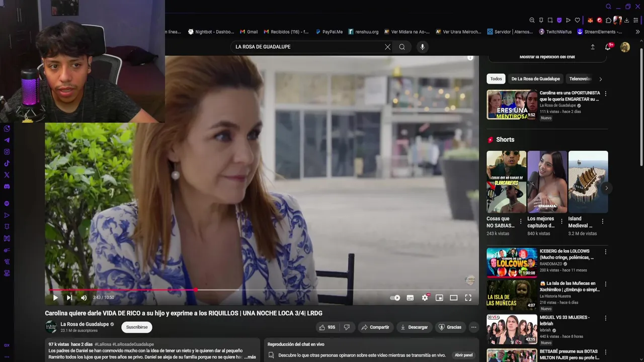Open browser downloads icon
This screenshot has height=362, width=644.
[626, 20]
